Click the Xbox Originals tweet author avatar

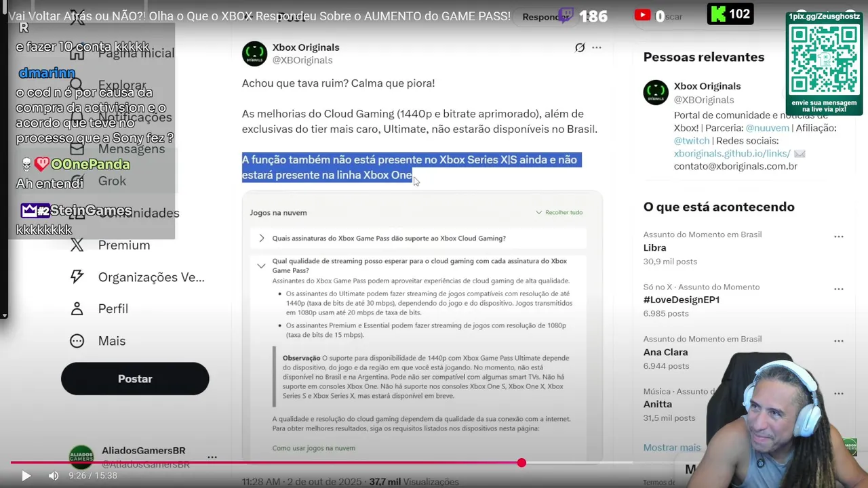pyautogui.click(x=255, y=54)
